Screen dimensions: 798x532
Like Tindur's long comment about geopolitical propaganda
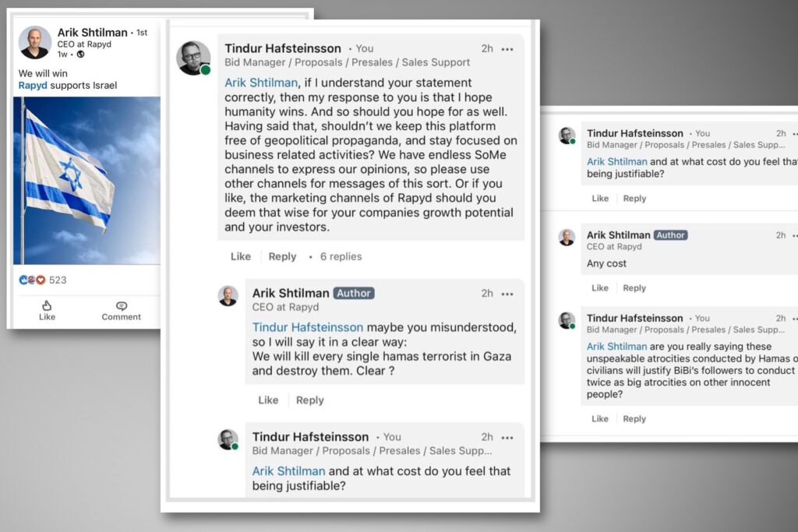[x=241, y=256]
